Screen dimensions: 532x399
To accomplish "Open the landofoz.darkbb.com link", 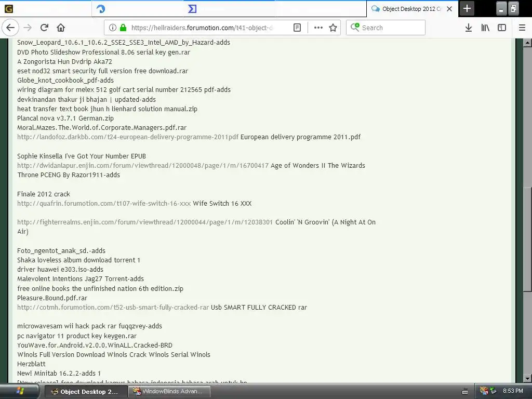I will pyautogui.click(x=128, y=137).
